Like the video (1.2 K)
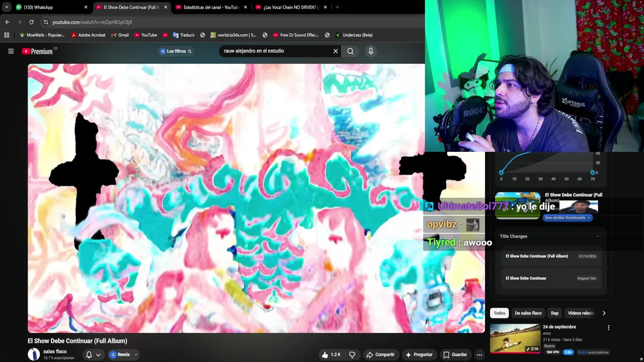The height and width of the screenshot is (362, 644). (331, 354)
